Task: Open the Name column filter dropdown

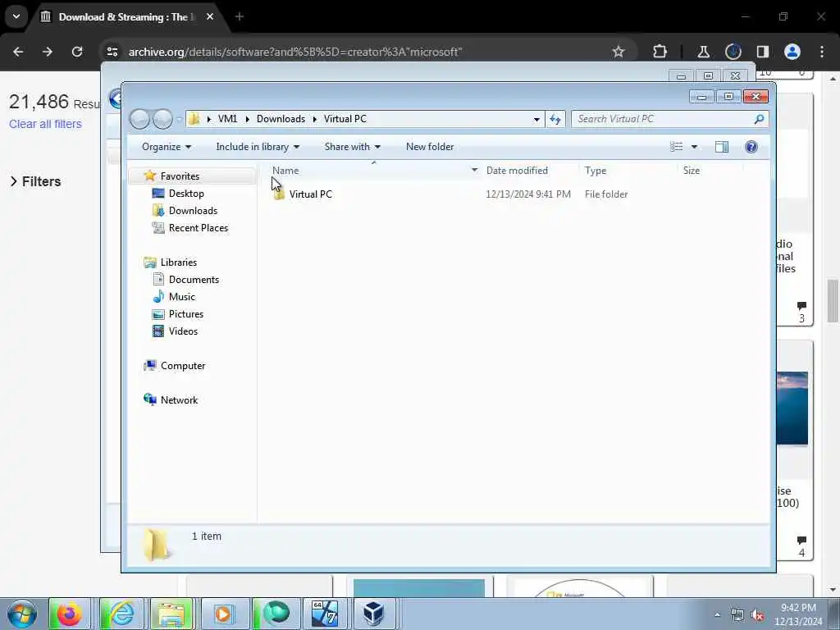Action: click(x=474, y=170)
